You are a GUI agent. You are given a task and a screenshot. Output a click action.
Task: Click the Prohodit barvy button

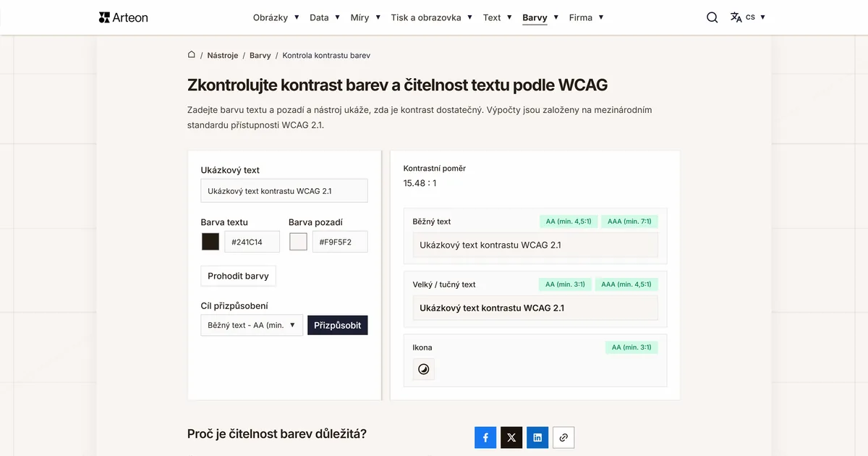(x=238, y=276)
